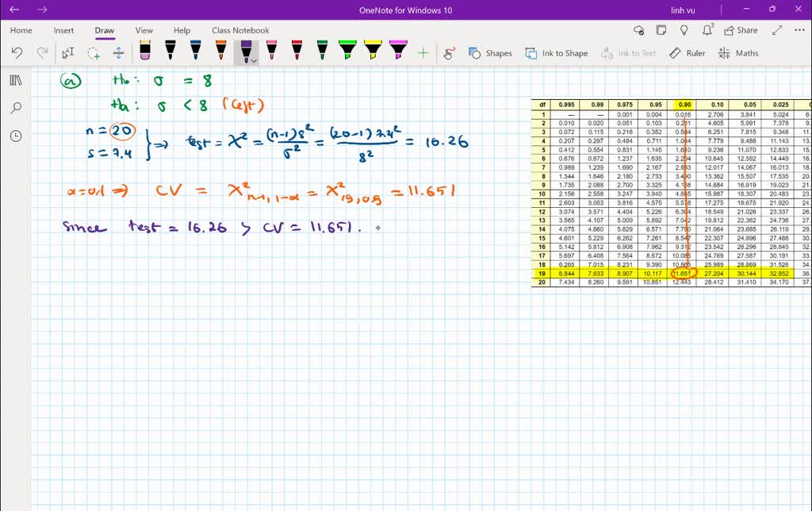Open the Class Notebook tab

click(240, 30)
